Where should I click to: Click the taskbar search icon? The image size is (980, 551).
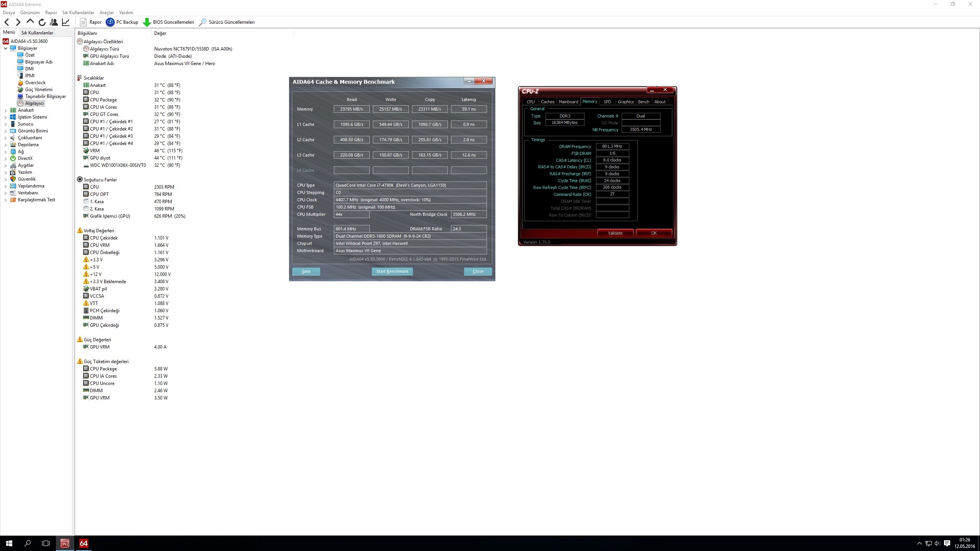point(28,543)
